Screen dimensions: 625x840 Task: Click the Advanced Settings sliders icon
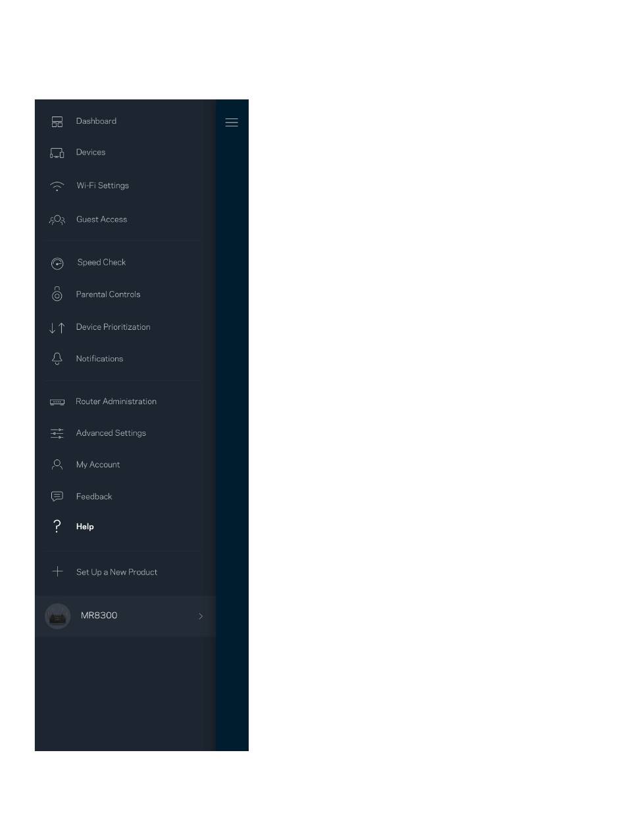pos(57,433)
